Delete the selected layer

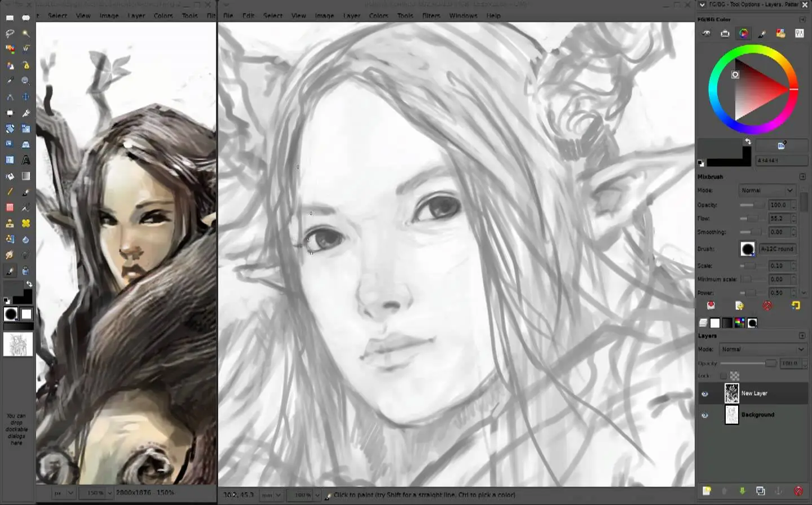pos(798,491)
